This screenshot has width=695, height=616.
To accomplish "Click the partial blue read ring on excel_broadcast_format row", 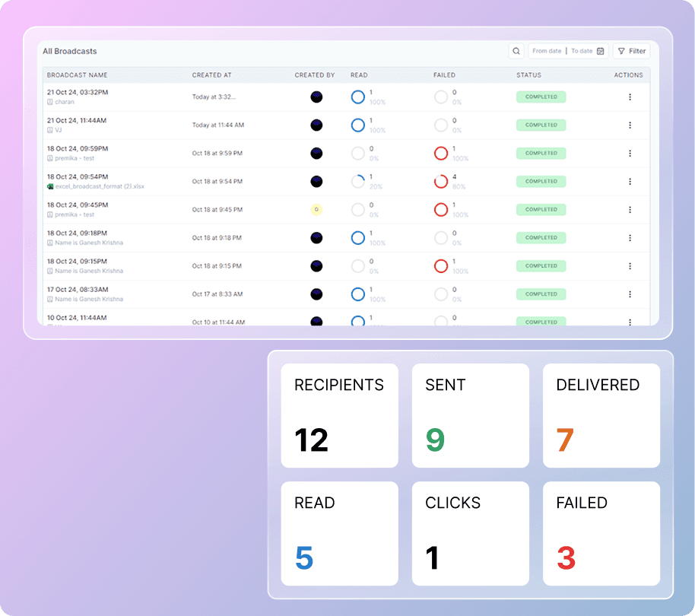I will point(358,181).
